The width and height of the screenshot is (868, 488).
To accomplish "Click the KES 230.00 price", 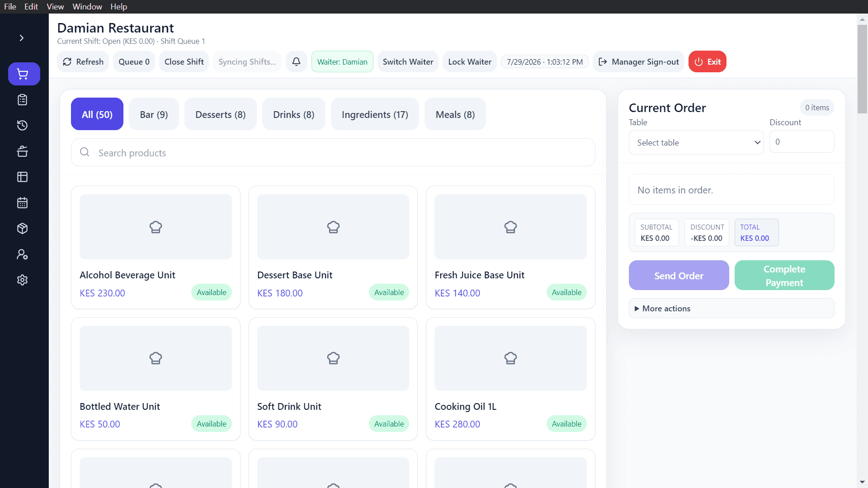I will point(102,293).
